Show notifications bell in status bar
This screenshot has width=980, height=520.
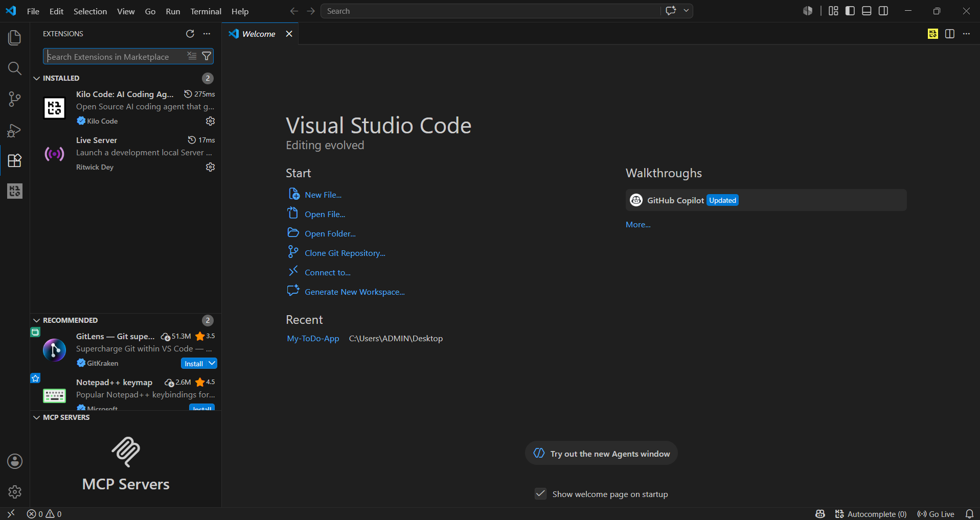click(x=969, y=514)
